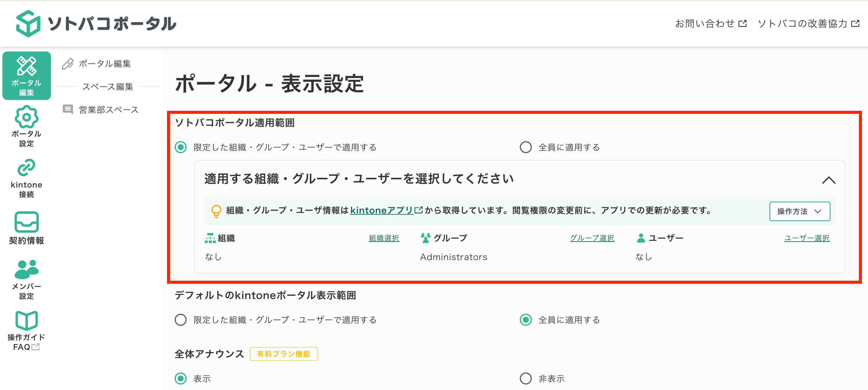Click the 有料プラン機能 badge

pos(283,354)
